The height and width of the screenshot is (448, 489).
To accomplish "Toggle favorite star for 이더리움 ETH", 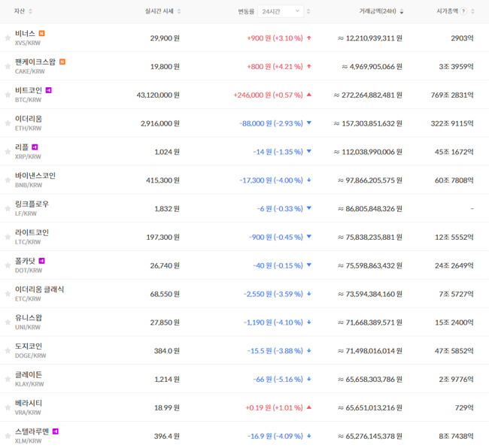I will point(8,123).
